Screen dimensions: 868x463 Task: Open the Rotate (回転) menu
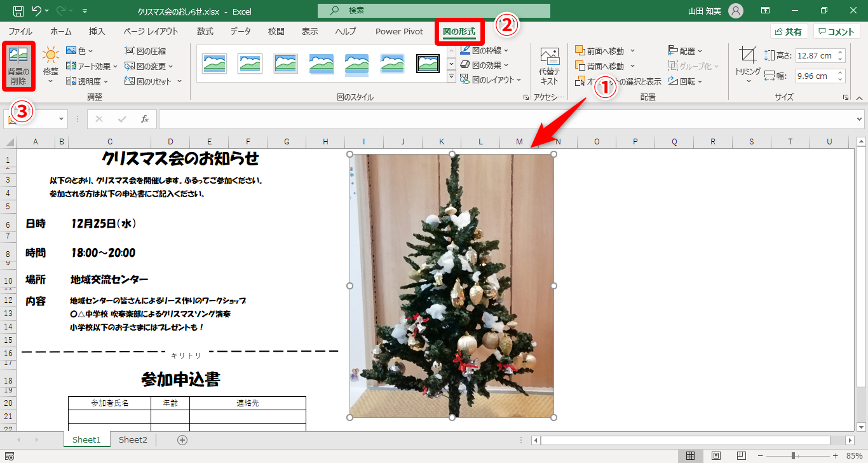[686, 81]
